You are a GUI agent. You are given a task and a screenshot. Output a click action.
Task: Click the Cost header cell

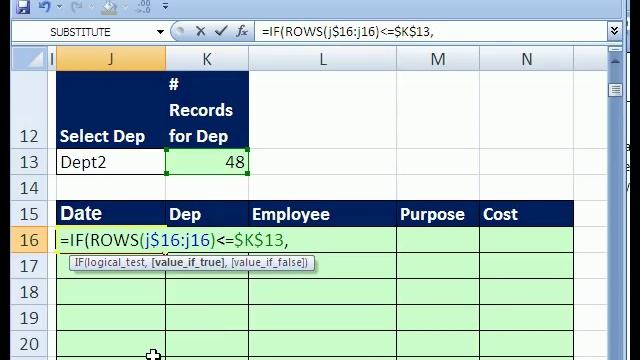[x=527, y=213]
